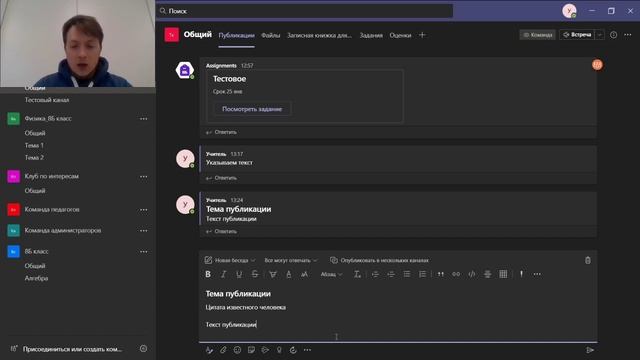
Task: Open the Тема 1 channel
Action: [34, 145]
